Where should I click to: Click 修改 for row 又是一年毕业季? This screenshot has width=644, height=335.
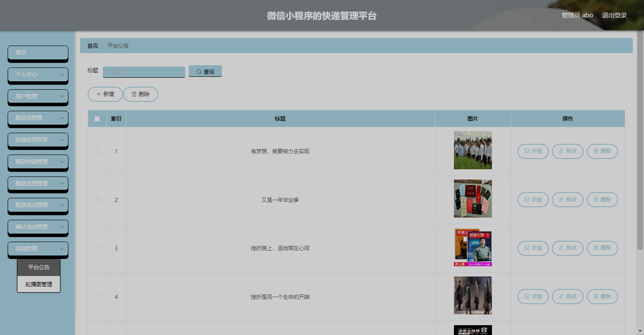[568, 200]
